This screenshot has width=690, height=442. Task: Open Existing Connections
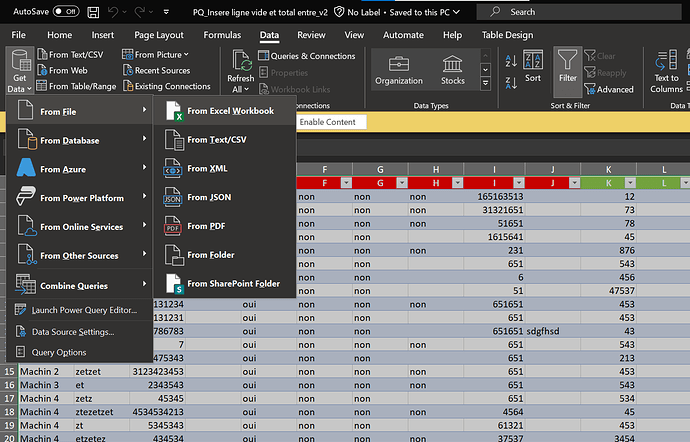[x=167, y=86]
